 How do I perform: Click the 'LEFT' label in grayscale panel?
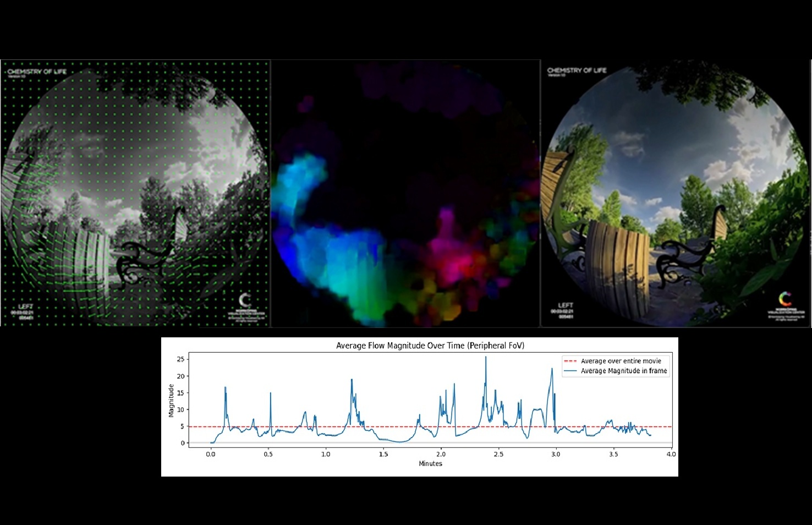tap(26, 306)
